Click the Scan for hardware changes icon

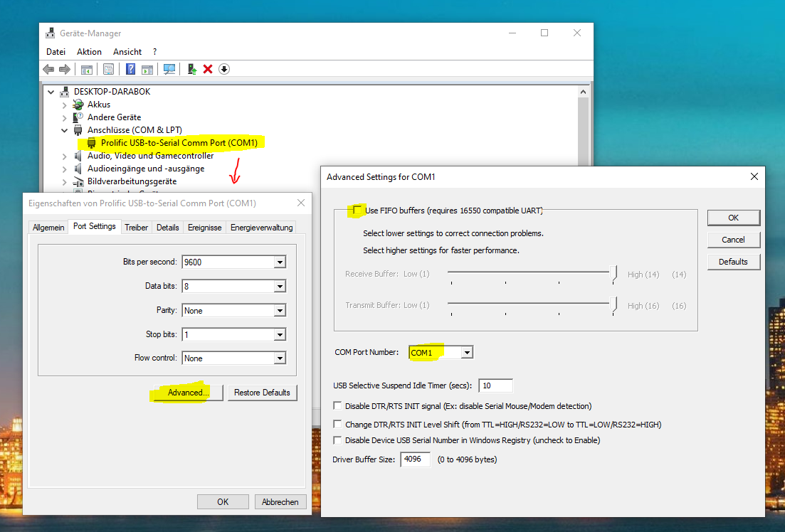click(x=169, y=68)
